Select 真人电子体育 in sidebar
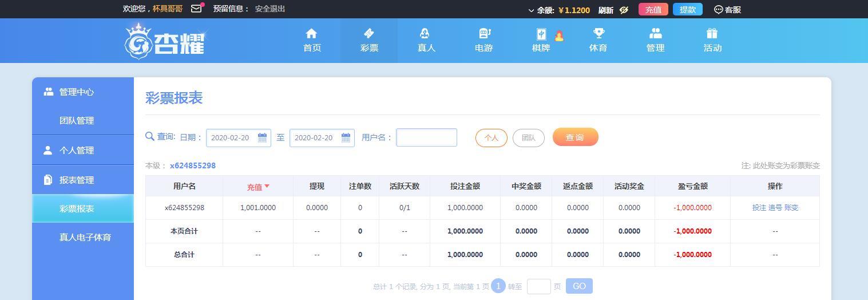Viewport: 868px width, 300px height. [x=83, y=237]
